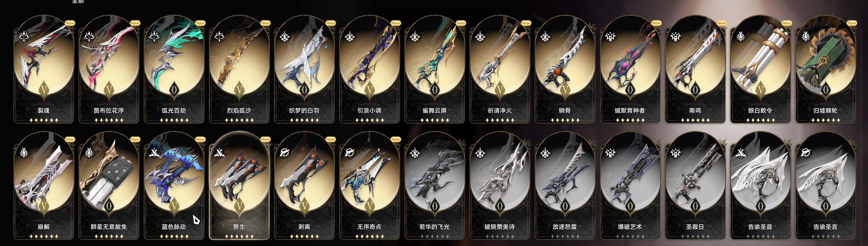Click the New badge on 烈焰孤沙
The width and height of the screenshot is (868, 246).
pyautogui.click(x=265, y=23)
